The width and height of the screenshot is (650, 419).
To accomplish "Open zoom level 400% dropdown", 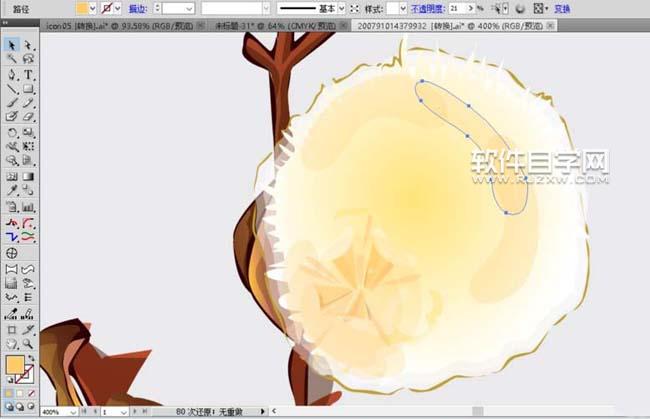I will [73, 412].
